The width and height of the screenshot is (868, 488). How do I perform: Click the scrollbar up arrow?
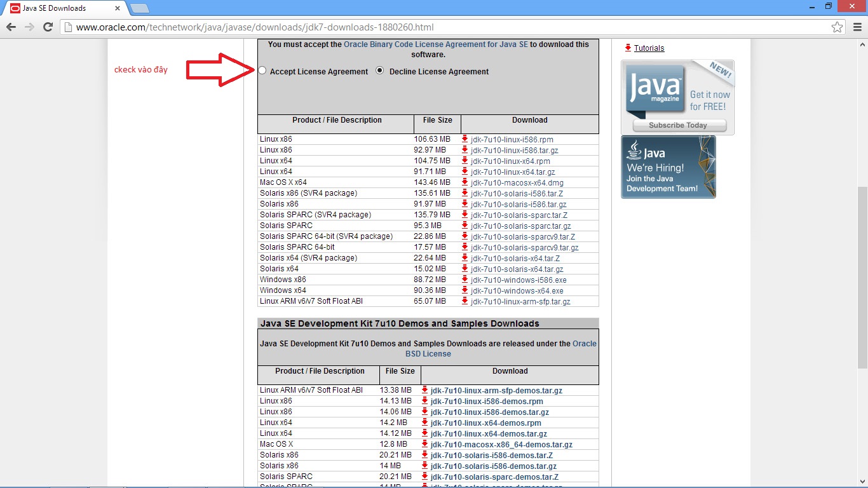863,43
